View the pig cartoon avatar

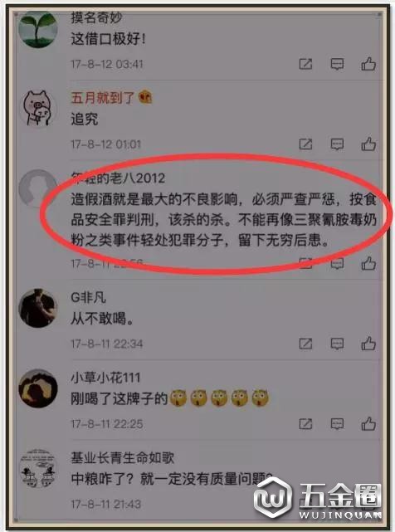38,108
